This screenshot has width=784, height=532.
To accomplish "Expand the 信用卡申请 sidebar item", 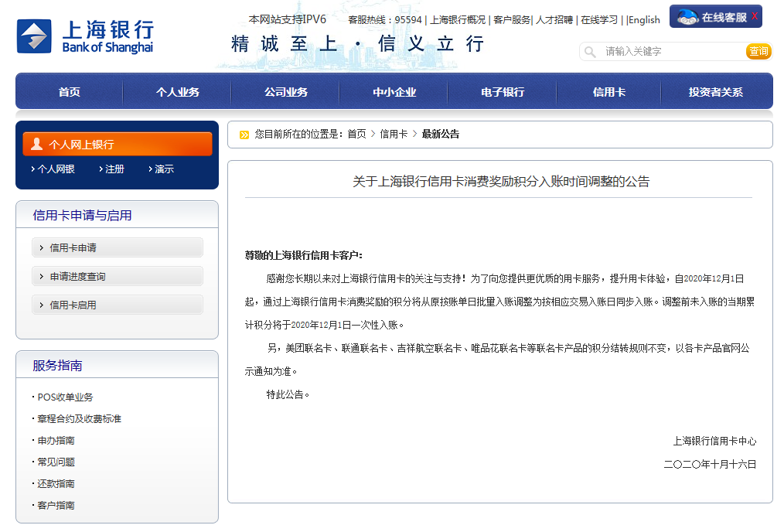I will [118, 247].
